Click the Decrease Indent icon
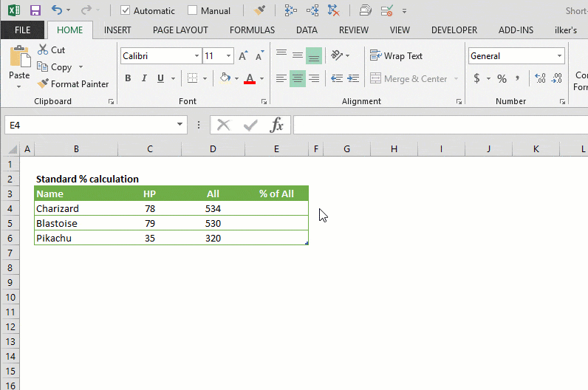Screen dimensions: 588x390 tap(337, 78)
